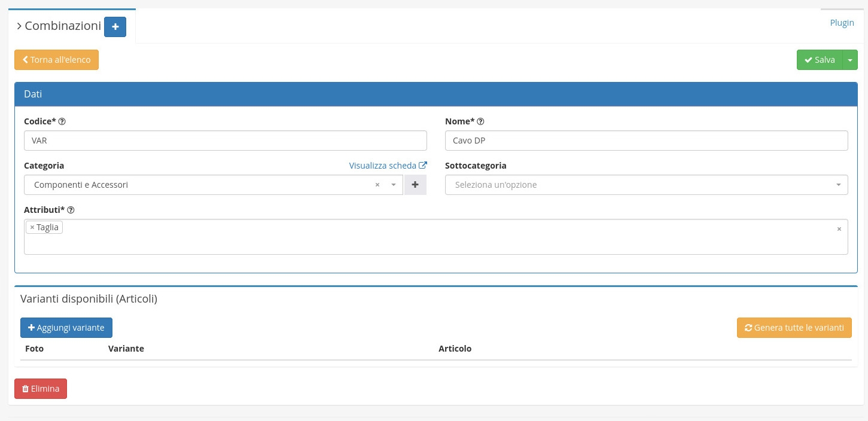This screenshot has height=421, width=868.
Task: Click the blue plus icon beside Combinazioni
Action: (x=115, y=27)
